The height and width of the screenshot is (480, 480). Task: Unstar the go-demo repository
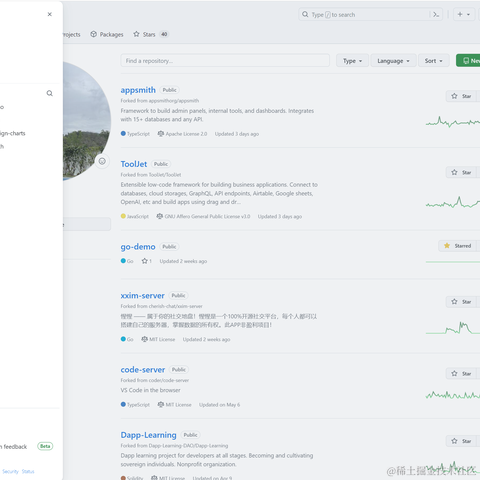click(x=458, y=246)
